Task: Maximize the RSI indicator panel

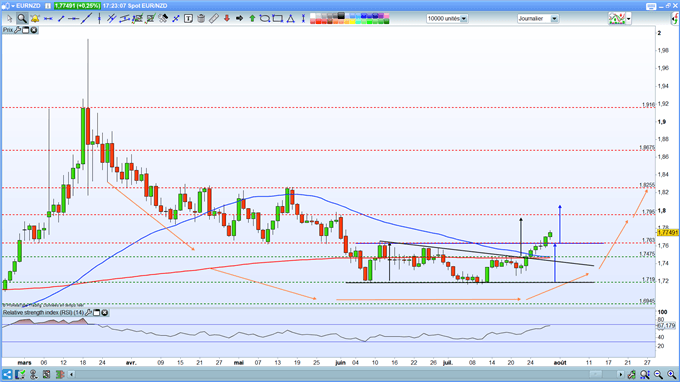Action: pos(97,313)
